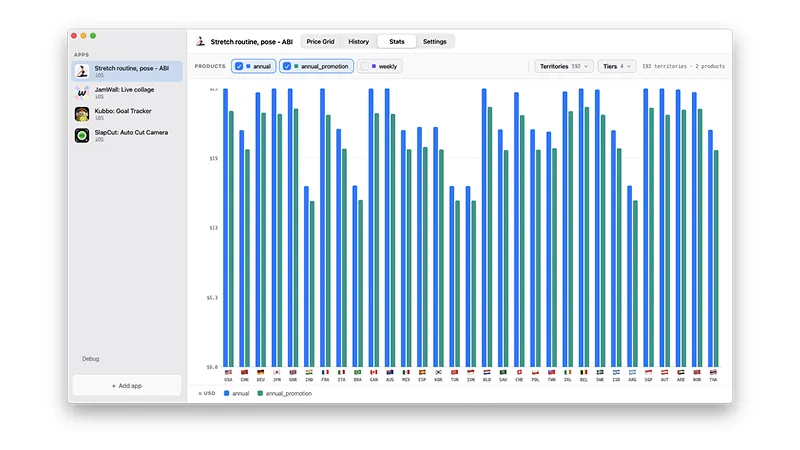Open the Tiers 4 dropdown

617,66
